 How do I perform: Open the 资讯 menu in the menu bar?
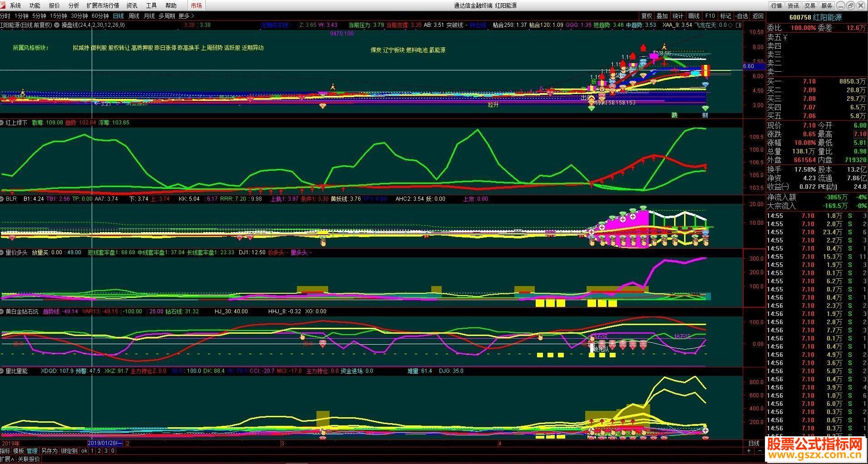(132, 5)
